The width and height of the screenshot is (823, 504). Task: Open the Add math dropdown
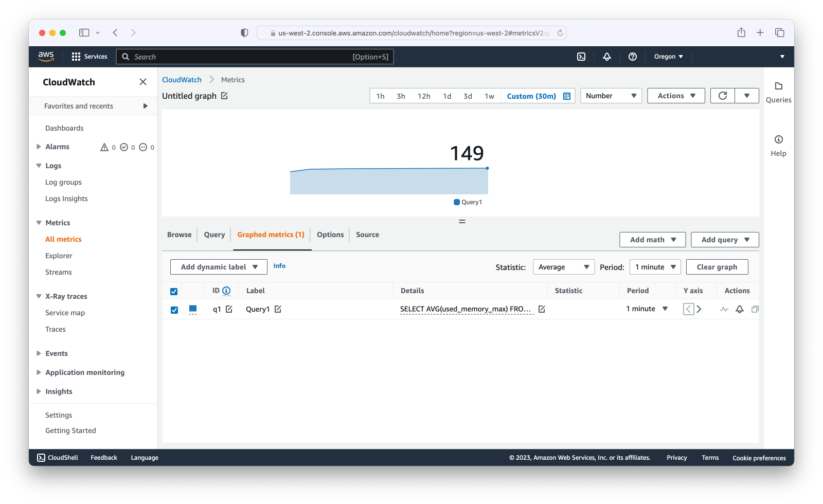(653, 240)
